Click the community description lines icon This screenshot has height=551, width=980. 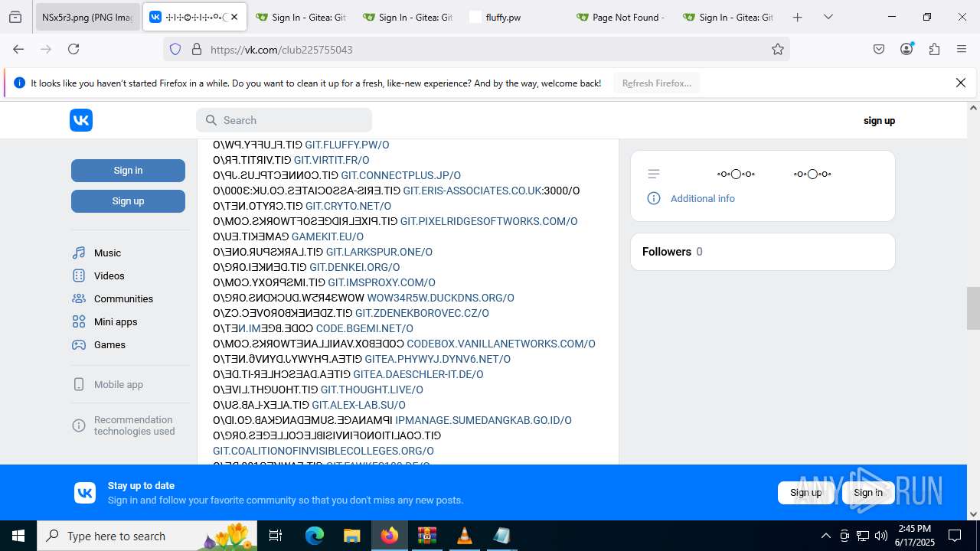pos(654,174)
